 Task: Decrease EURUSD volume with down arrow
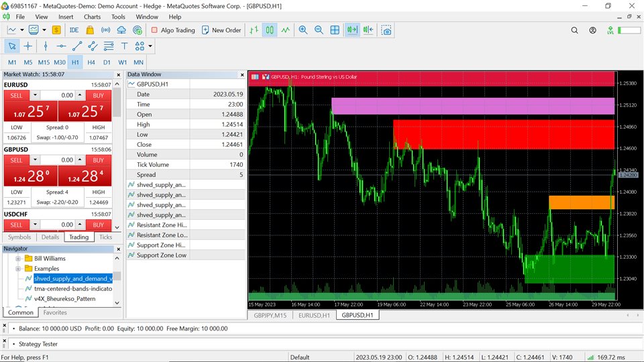tap(35, 95)
